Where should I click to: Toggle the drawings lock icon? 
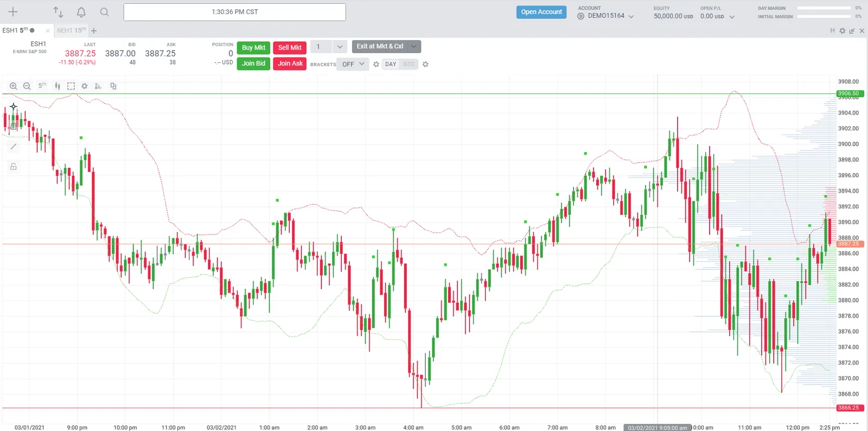[14, 167]
